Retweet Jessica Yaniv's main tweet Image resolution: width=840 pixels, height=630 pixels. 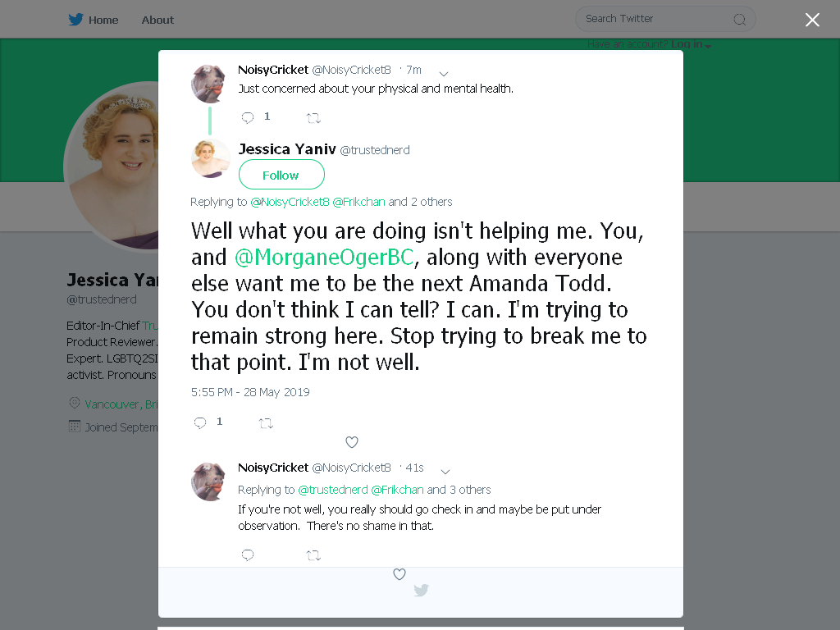[266, 423]
